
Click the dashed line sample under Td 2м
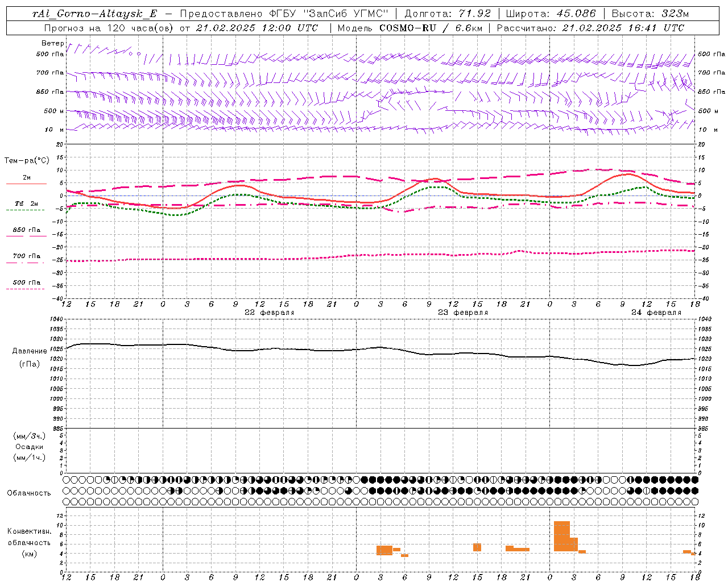pos(26,210)
